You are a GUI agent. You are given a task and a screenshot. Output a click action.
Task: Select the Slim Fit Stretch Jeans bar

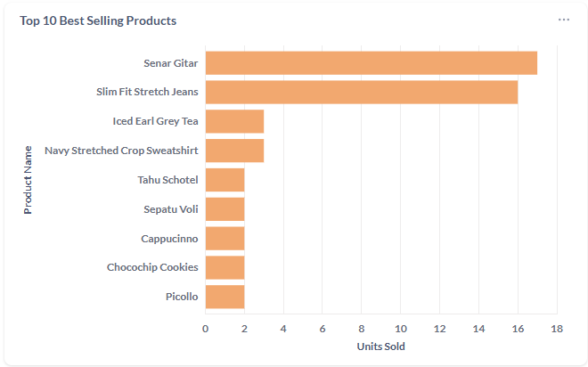click(x=361, y=92)
